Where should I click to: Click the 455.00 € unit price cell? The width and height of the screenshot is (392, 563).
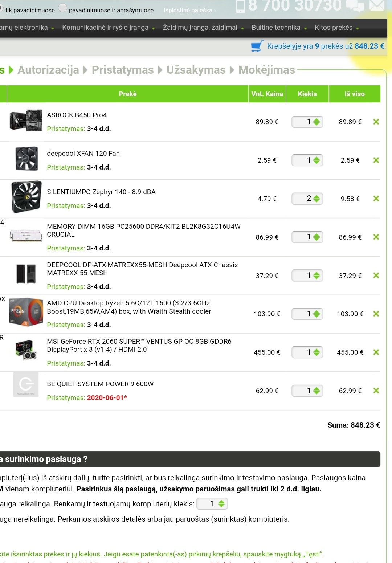pyautogui.click(x=267, y=352)
